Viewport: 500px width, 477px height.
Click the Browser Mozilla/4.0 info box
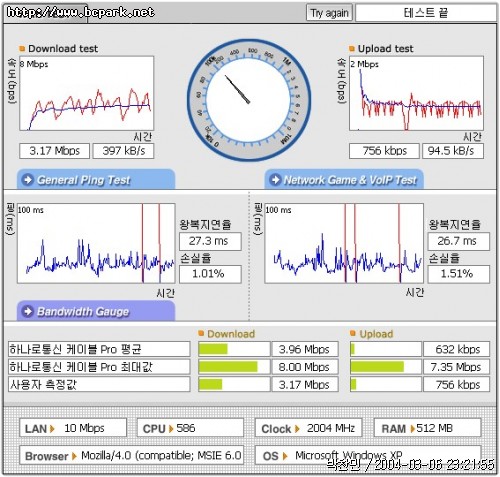[131, 455]
